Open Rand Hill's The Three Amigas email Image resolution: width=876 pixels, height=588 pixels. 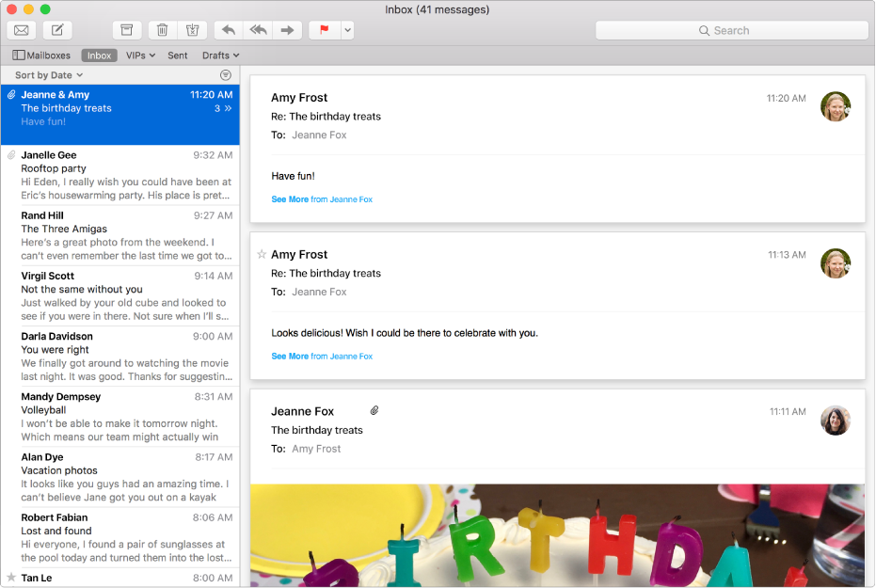[x=120, y=235]
